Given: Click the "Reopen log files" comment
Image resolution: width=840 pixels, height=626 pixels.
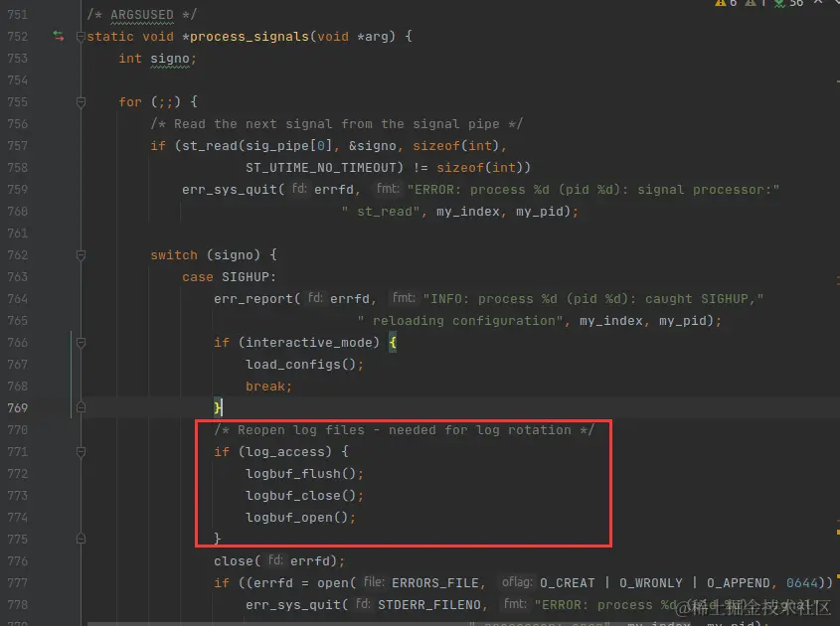Looking at the screenshot, I should (404, 429).
